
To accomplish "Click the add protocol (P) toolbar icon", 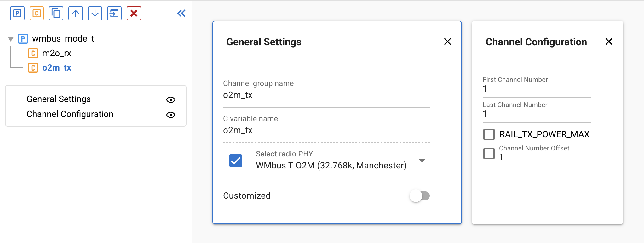I will 17,14.
